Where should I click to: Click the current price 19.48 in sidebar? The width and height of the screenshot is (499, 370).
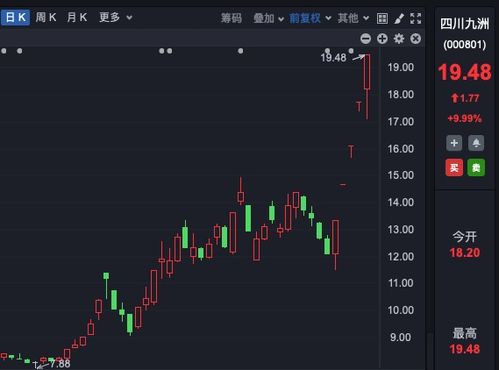(x=465, y=72)
